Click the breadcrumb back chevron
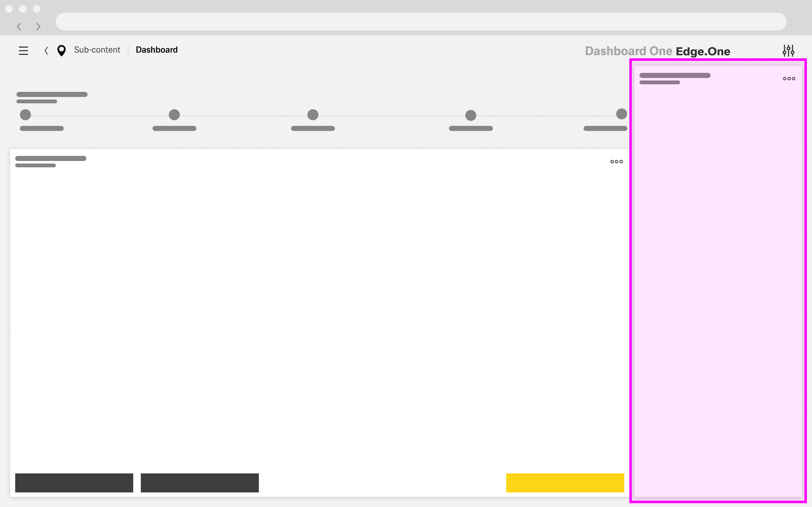Viewport: 812px width, 507px height. coord(46,51)
